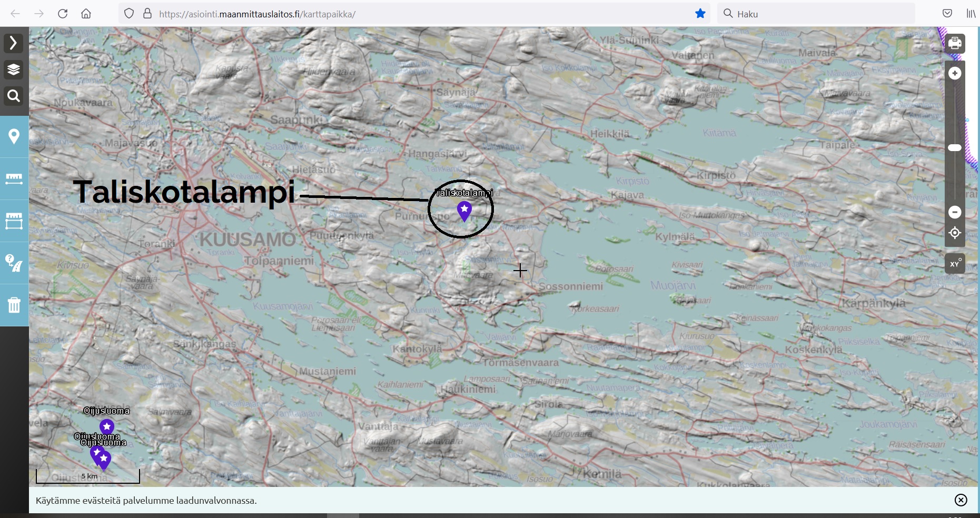Click the Taliskotalampi purple map marker
980x518 pixels.
pos(464,212)
